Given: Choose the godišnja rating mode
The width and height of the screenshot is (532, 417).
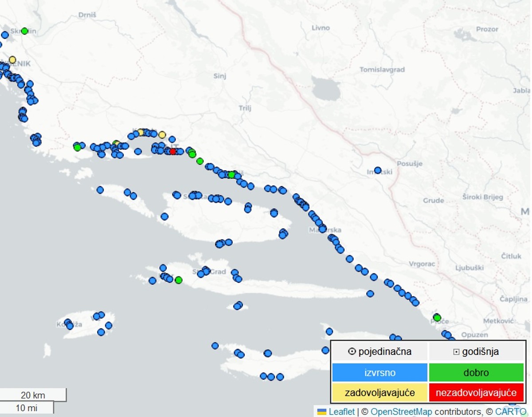Looking at the screenshot, I should point(476,352).
